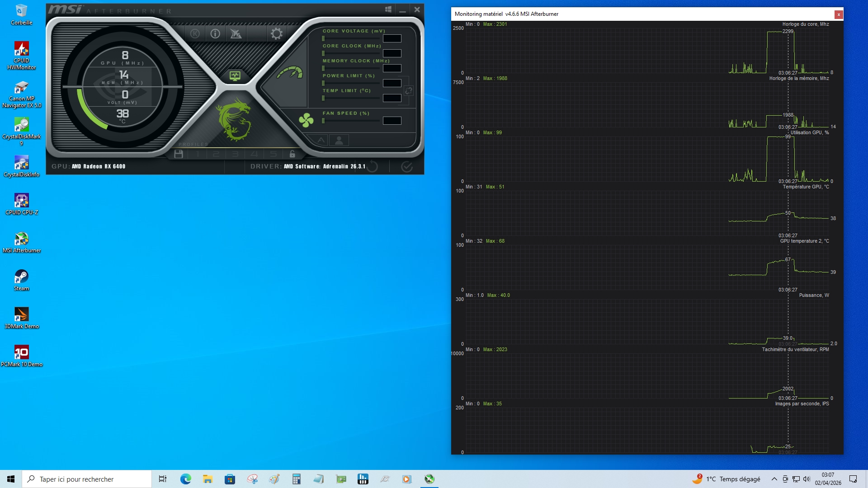This screenshot has width=868, height=488.
Task: Toggle user defined fan control
Action: point(339,141)
